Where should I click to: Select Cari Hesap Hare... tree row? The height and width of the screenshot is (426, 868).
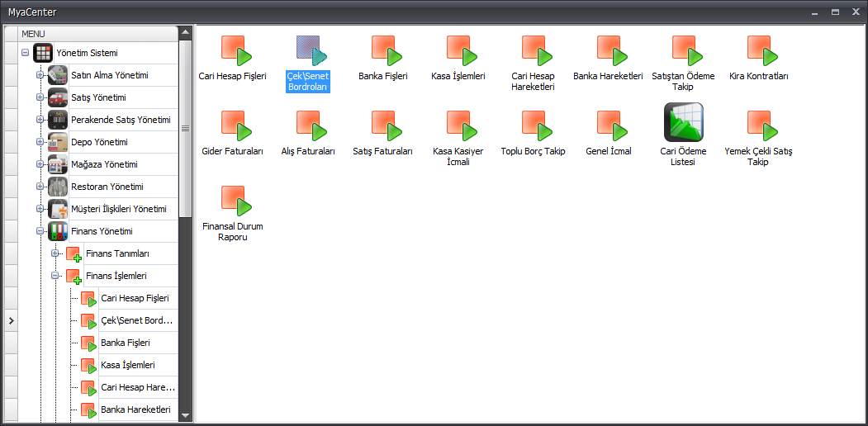point(137,387)
